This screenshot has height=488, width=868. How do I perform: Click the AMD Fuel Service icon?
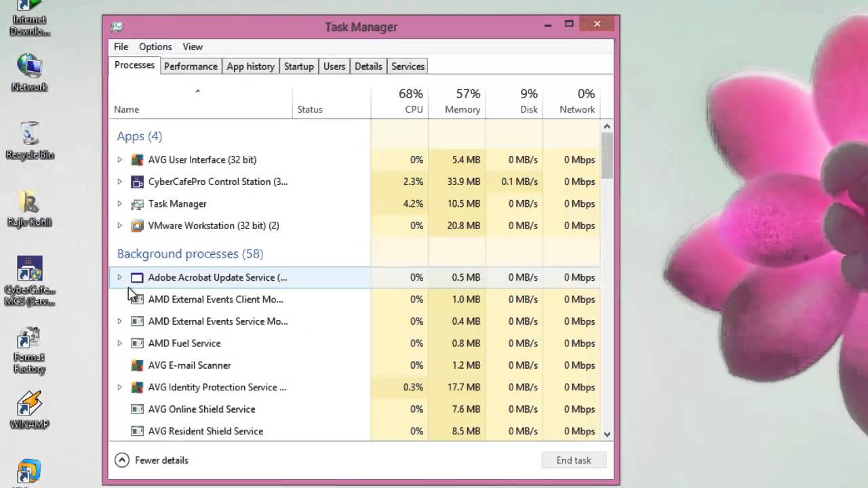coord(137,344)
